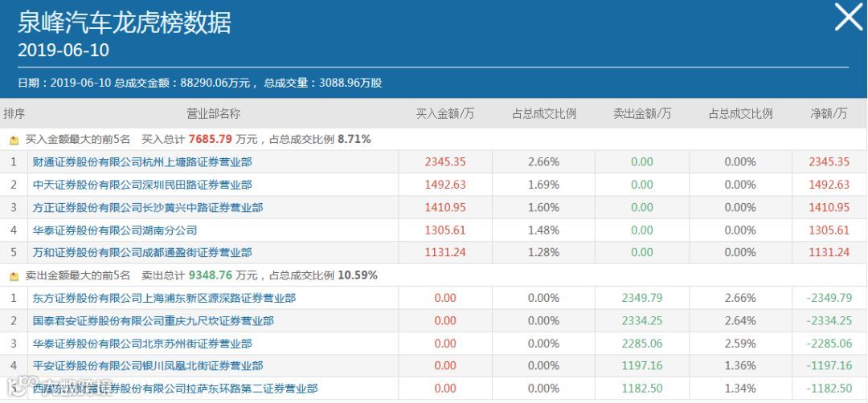Click the 10.59% sell ratio summary
The image size is (868, 403).
pos(358,275)
